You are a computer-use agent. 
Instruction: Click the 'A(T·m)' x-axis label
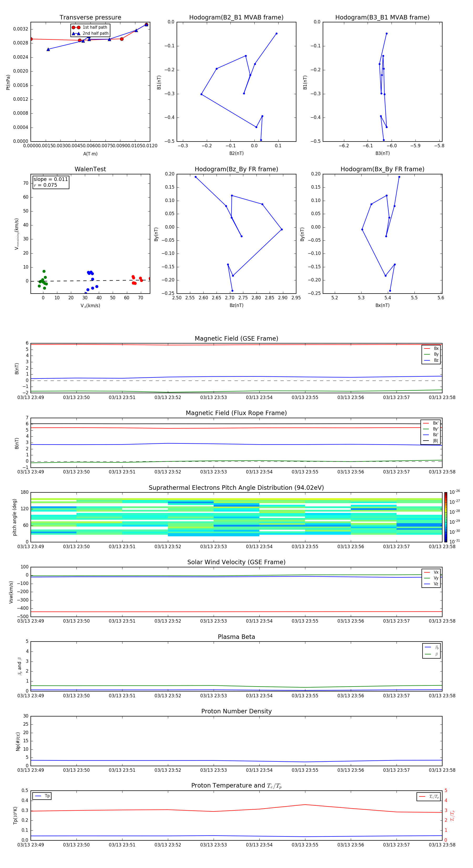pyautogui.click(x=90, y=154)
